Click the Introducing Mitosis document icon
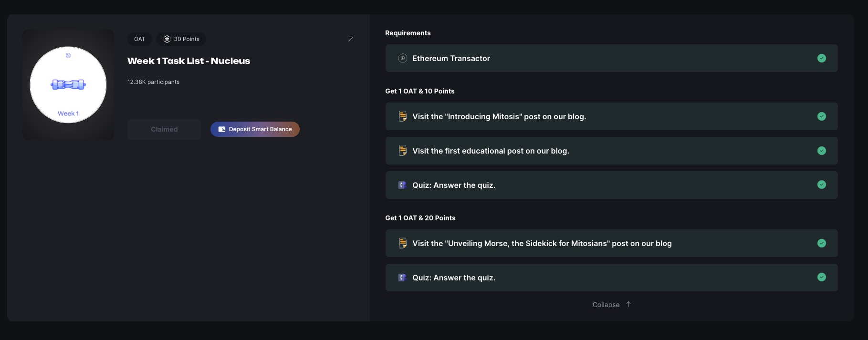Image resolution: width=868 pixels, height=340 pixels. pos(402,116)
